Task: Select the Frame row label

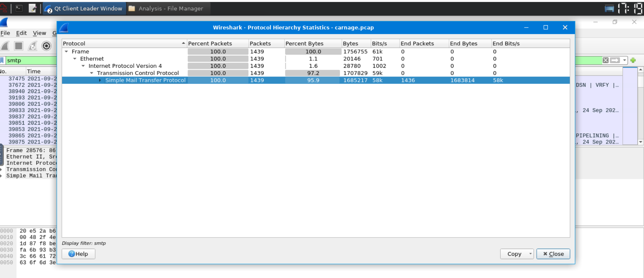Action: coord(80,52)
